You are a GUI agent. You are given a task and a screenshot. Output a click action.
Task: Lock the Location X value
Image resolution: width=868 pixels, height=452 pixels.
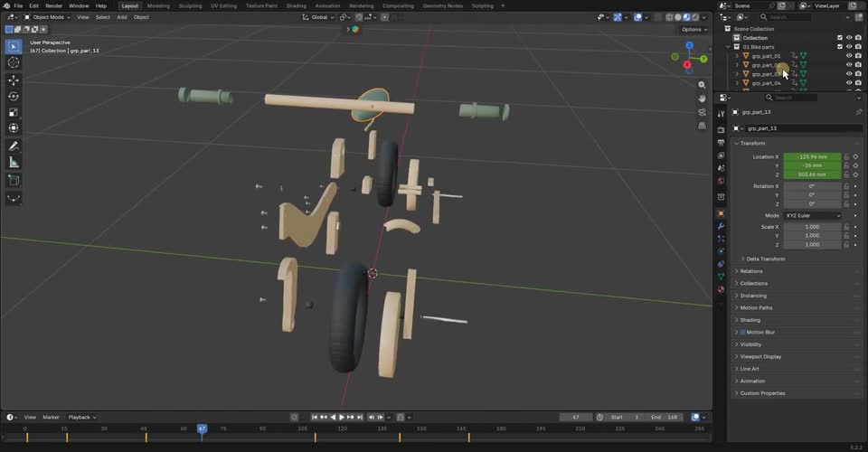[x=846, y=156]
